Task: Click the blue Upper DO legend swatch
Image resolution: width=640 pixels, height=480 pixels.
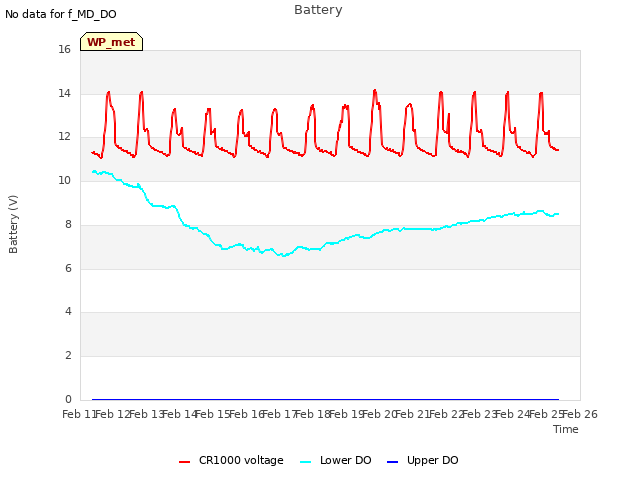Action: tap(392, 462)
